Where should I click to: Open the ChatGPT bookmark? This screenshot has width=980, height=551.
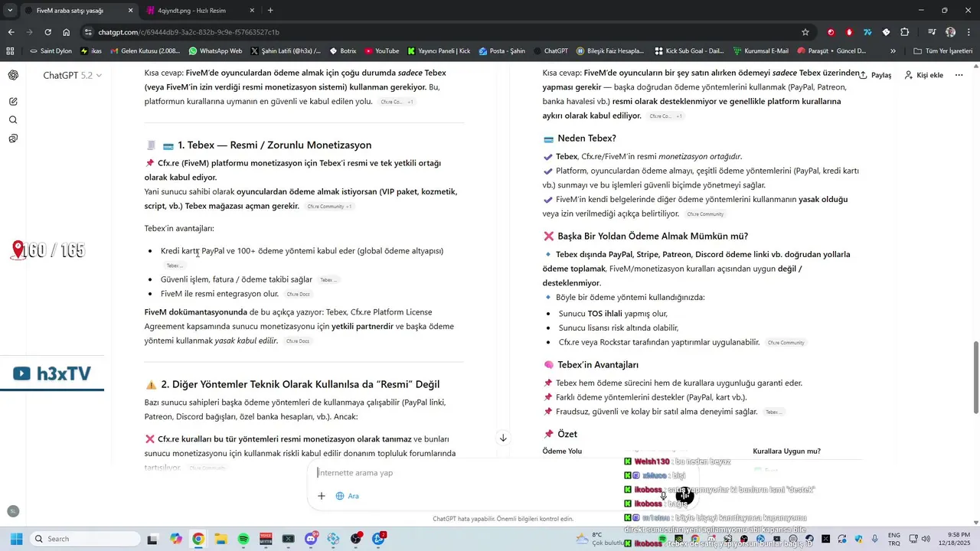pos(550,51)
